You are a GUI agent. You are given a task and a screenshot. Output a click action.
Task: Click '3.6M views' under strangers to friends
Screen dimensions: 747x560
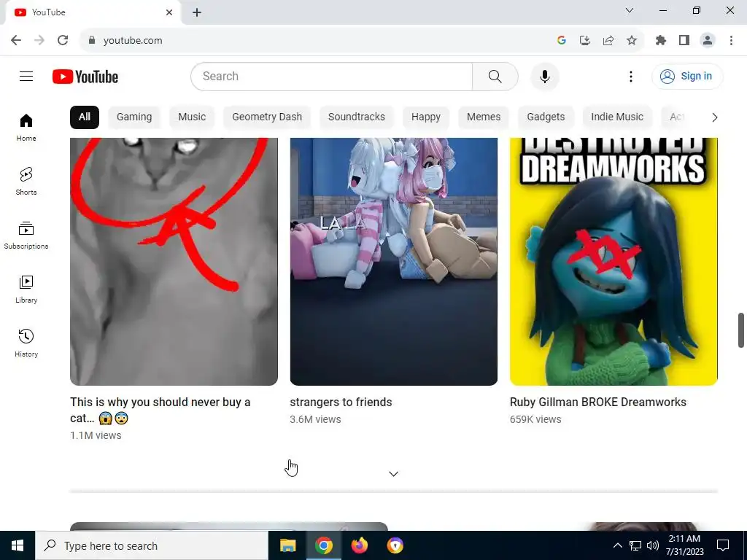point(315,419)
